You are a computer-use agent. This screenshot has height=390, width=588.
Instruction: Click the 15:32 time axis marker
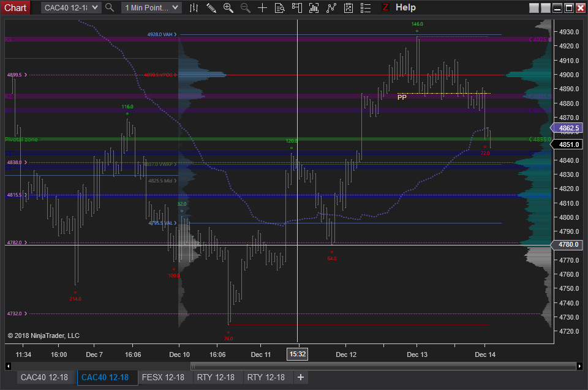(298, 354)
